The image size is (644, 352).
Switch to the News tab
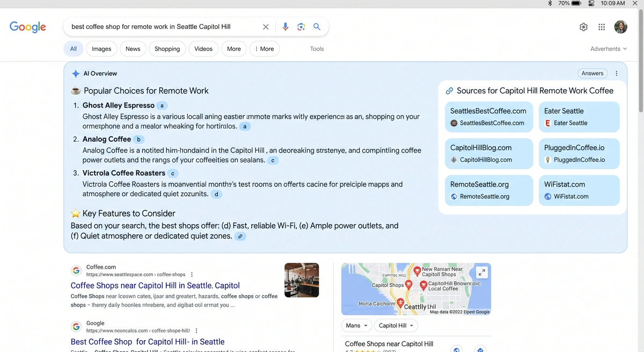[x=133, y=49]
